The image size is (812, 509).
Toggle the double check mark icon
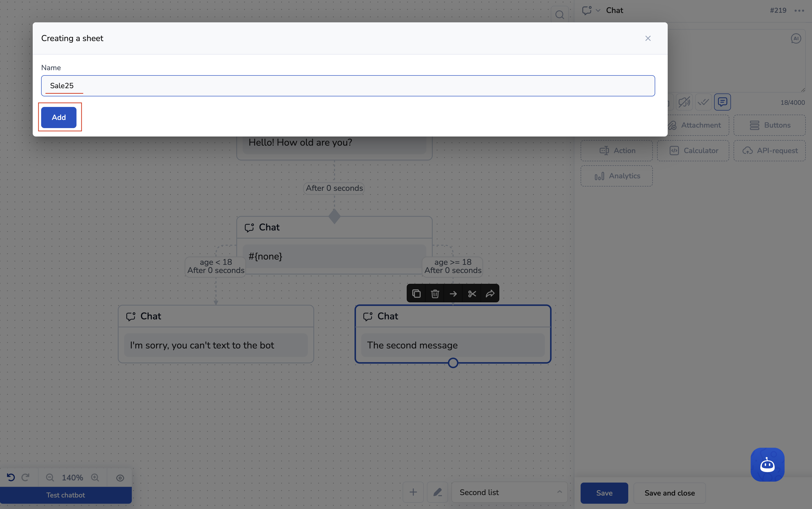[703, 102]
